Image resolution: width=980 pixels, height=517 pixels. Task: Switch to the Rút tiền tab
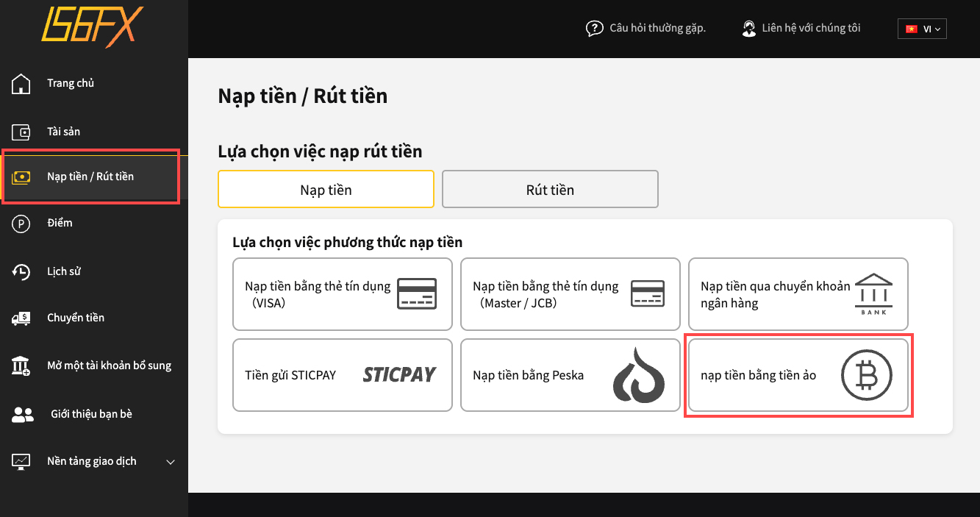pyautogui.click(x=550, y=190)
